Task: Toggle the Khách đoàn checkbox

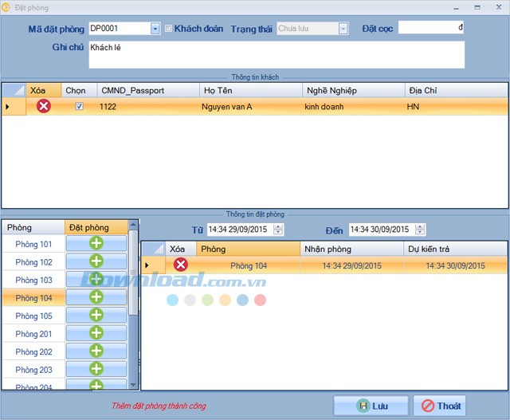Action: (x=168, y=29)
